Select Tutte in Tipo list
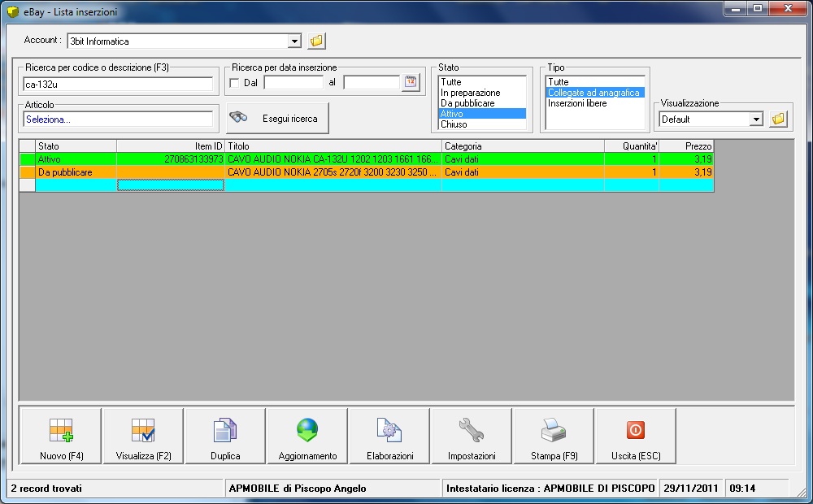The image size is (813, 504). (595, 82)
